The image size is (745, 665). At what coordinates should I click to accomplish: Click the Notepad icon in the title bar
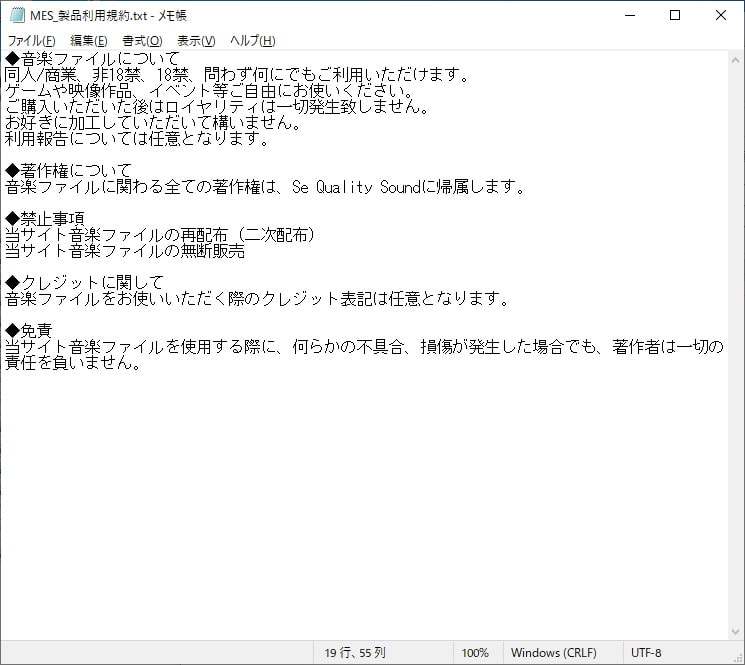coord(15,15)
